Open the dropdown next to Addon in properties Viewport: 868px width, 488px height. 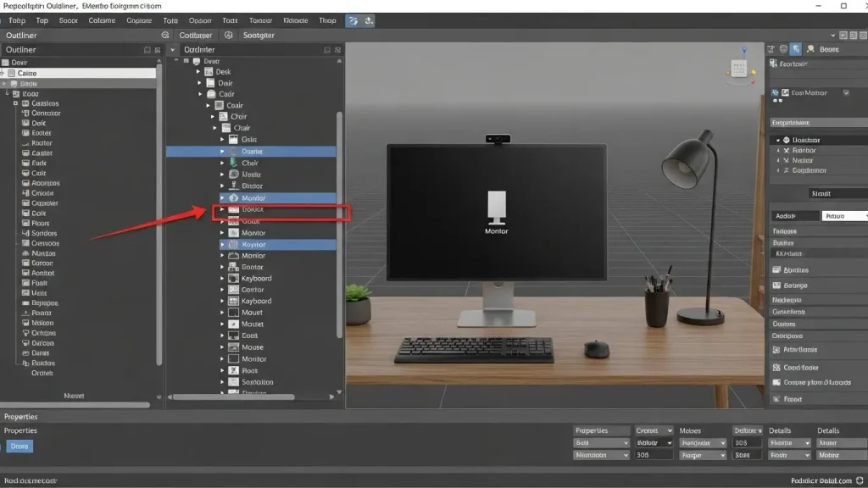pyautogui.click(x=863, y=216)
